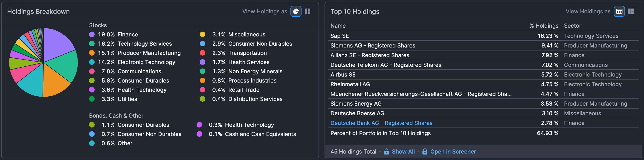Click the Other teal legend dot
Viewport: 644px width, 160px height.
coord(92,143)
